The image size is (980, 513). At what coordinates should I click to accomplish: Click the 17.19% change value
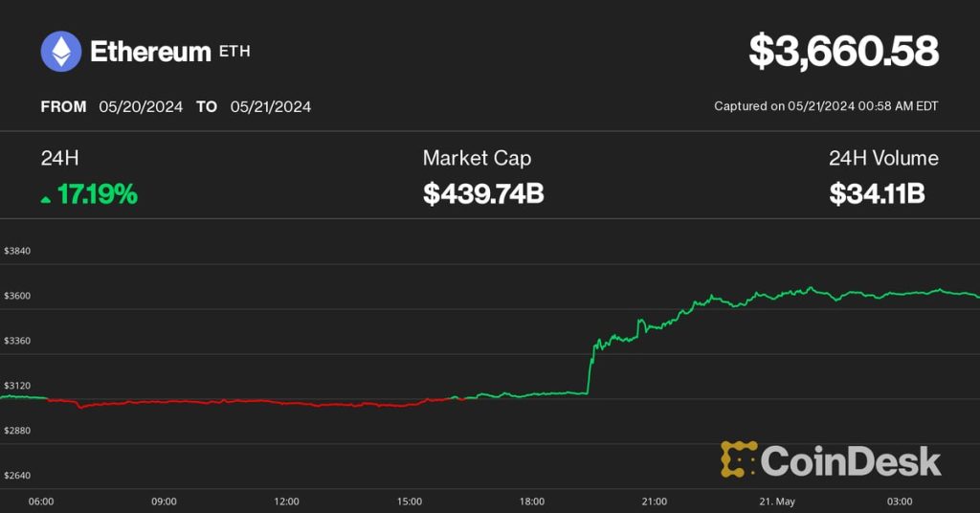point(98,195)
